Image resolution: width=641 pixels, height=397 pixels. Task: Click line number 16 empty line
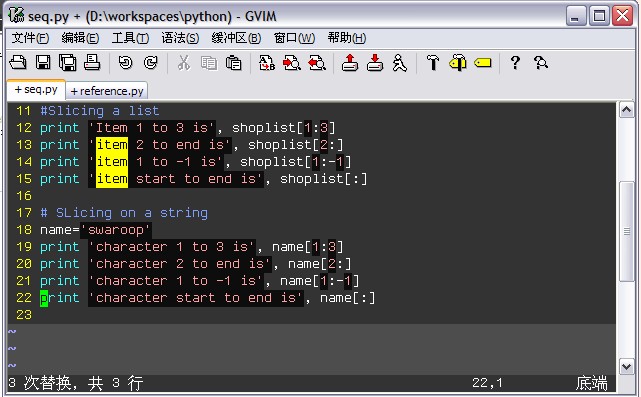pyautogui.click(x=24, y=196)
